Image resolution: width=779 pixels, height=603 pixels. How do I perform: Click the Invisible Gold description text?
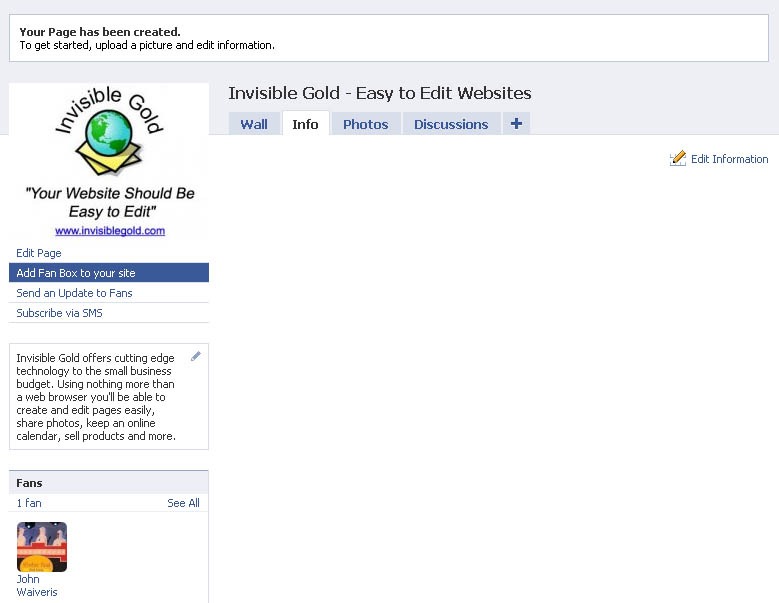[96, 397]
